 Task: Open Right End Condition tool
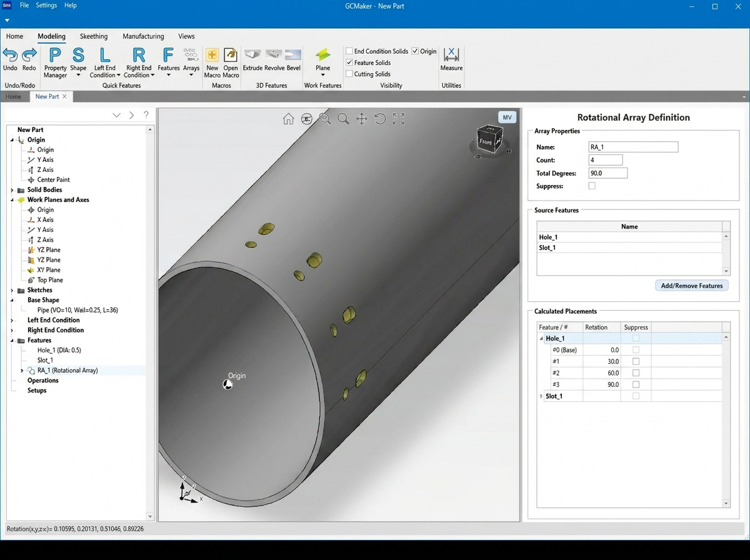click(139, 62)
